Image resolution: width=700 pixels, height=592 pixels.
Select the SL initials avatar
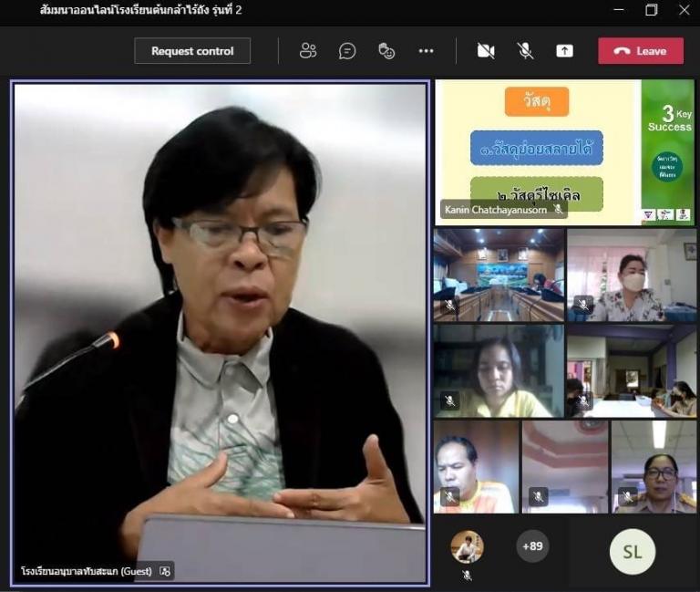(632, 551)
